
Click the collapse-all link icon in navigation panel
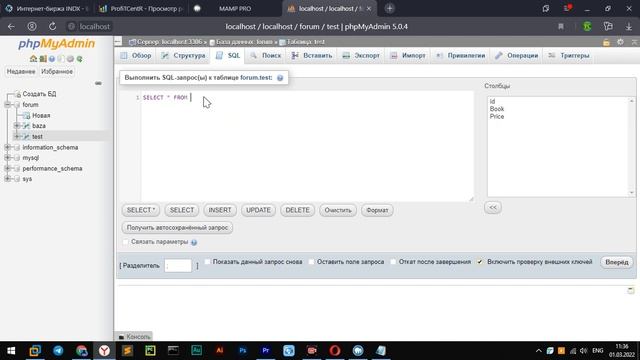point(98,83)
